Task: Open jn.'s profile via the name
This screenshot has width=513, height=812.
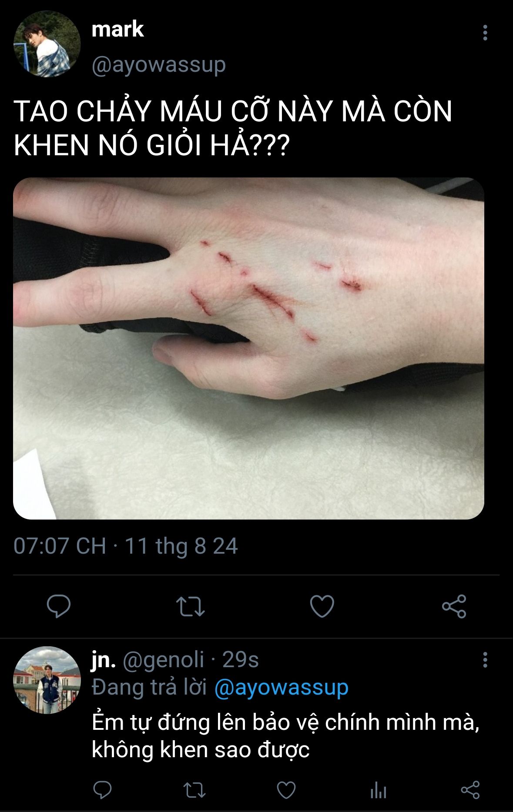Action: tap(104, 660)
